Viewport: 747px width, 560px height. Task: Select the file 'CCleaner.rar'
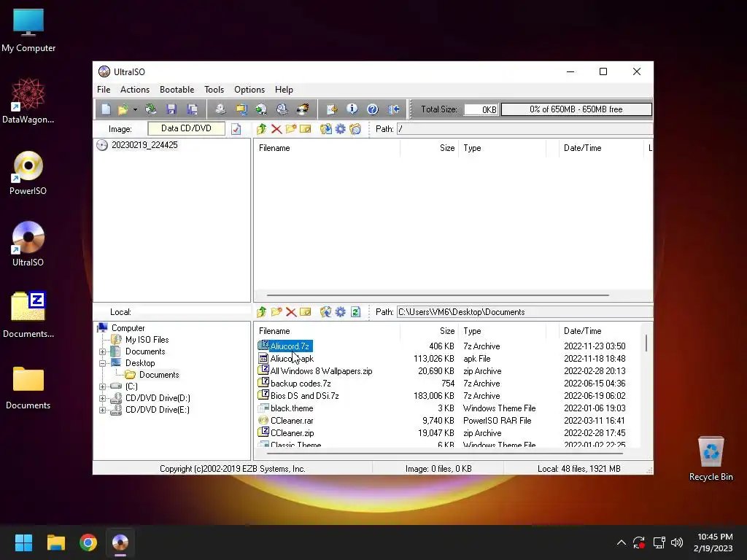(x=292, y=421)
